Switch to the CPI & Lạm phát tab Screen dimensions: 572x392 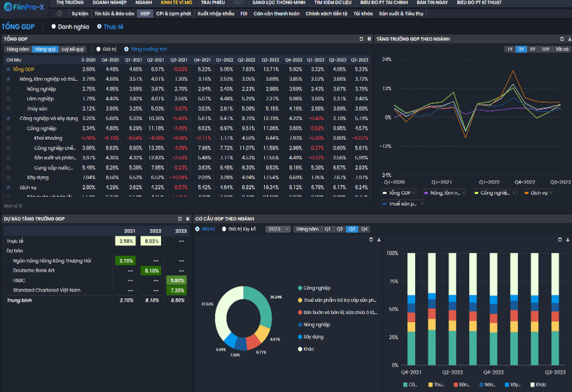coord(173,13)
